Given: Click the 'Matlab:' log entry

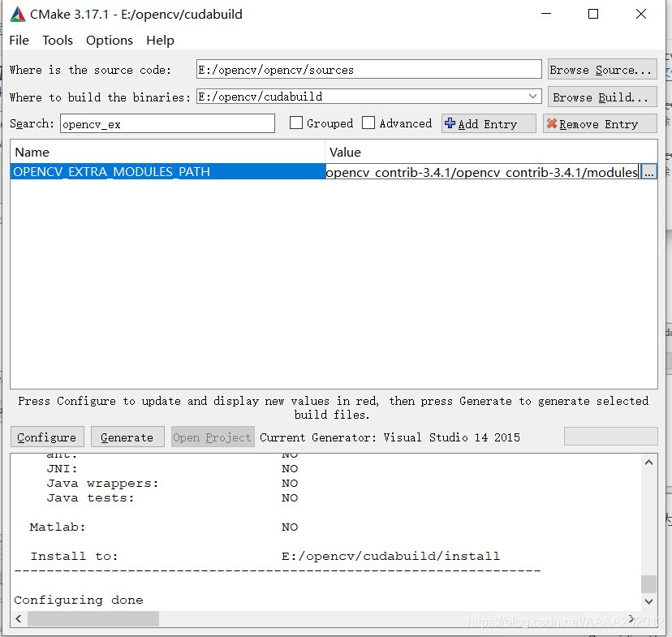Looking at the screenshot, I should [x=164, y=527].
